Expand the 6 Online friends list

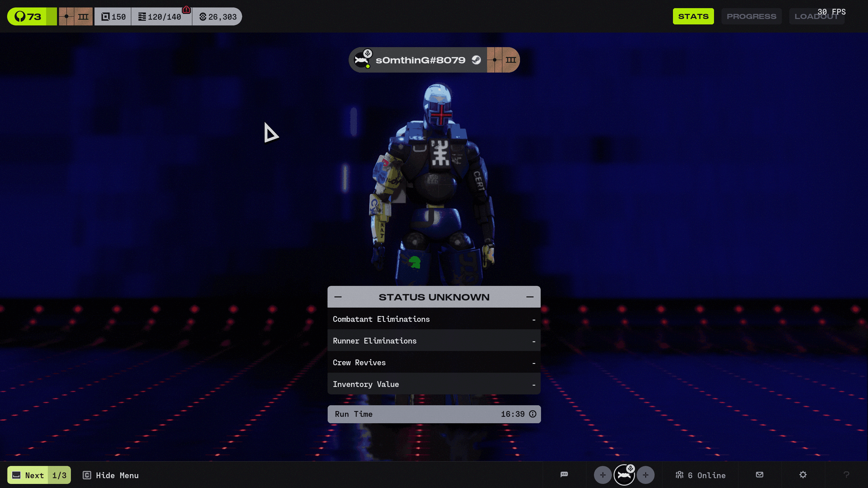[700, 475]
